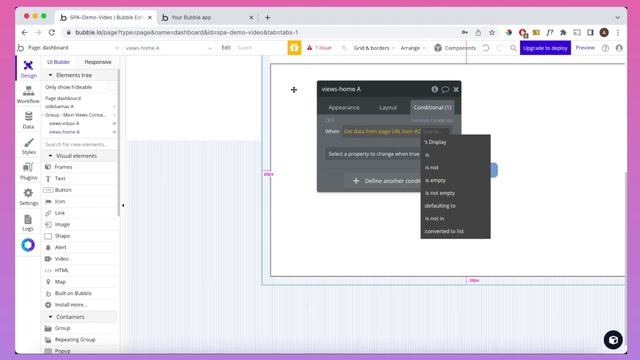Reload the browser page

tap(52, 32)
